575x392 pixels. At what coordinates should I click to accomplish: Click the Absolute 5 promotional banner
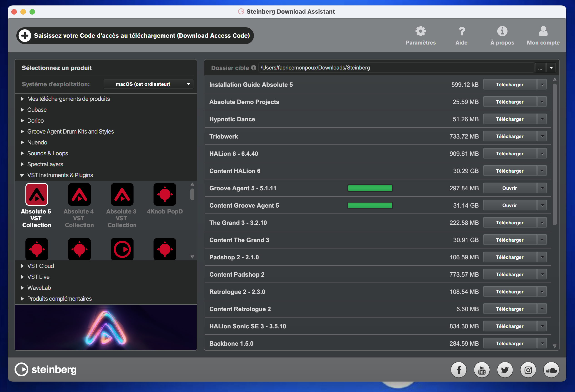pos(106,328)
